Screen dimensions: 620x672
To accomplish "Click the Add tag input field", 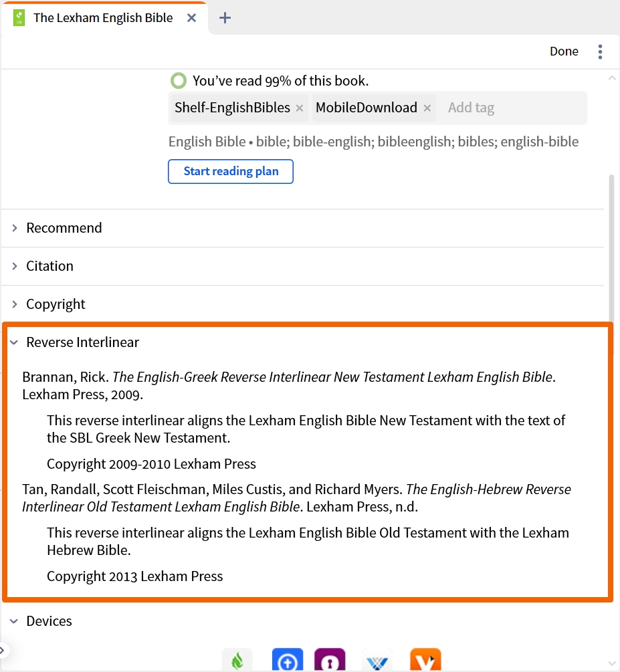I will (x=512, y=108).
